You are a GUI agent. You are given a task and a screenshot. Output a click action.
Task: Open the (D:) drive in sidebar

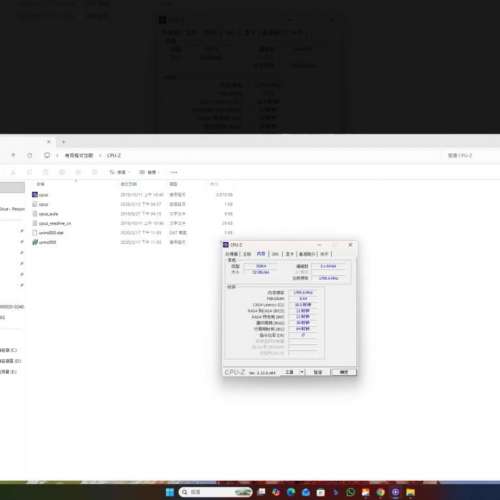[10, 361]
